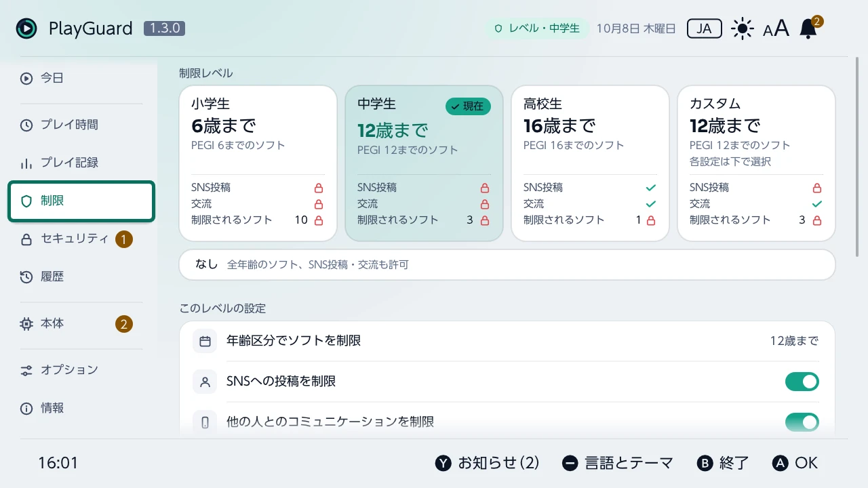Click the calendar icon for 年齢区分でソフトを制限
This screenshot has width=868, height=488.
(x=205, y=341)
